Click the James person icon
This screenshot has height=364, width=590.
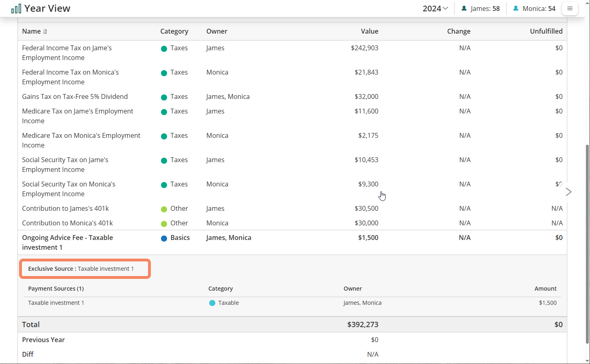[464, 9]
